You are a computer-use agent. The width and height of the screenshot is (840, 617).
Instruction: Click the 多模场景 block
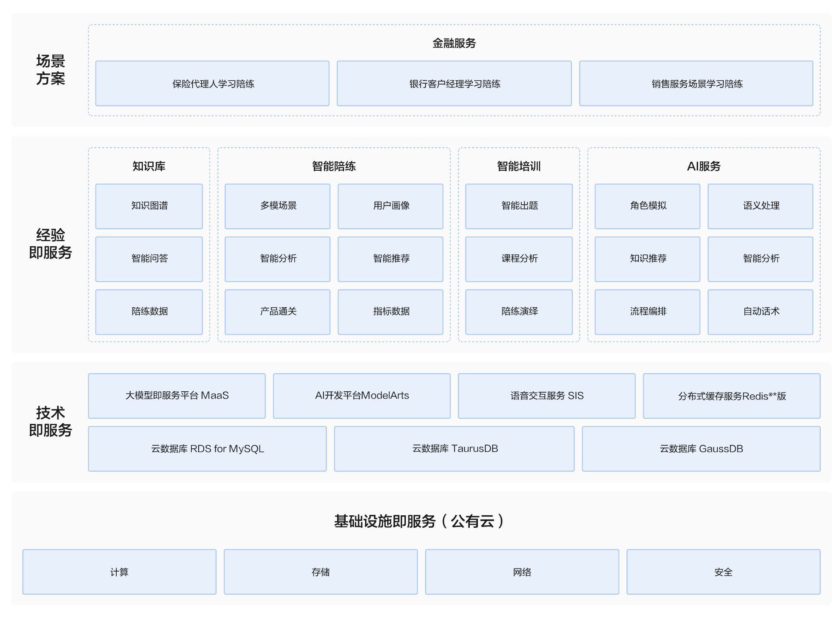coord(278,206)
